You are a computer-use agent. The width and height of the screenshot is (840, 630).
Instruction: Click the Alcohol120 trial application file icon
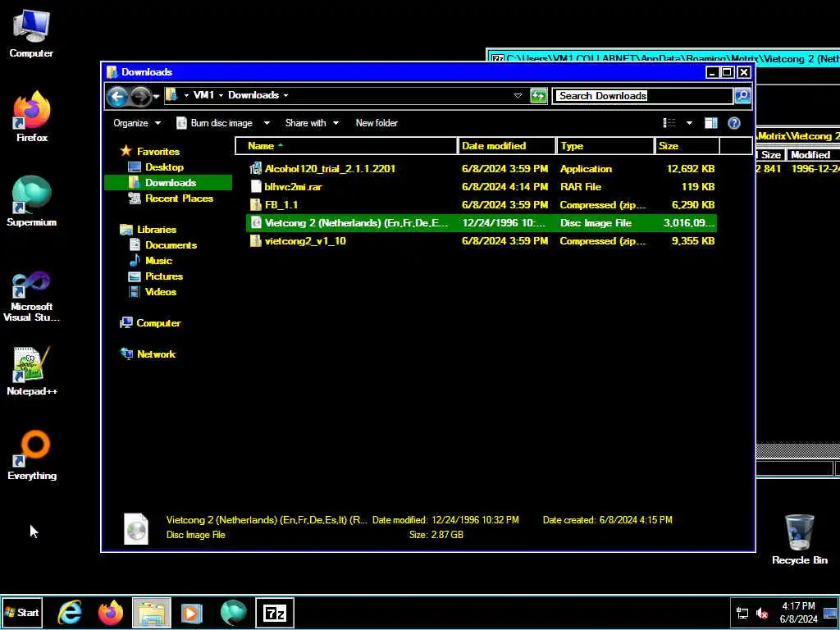pyautogui.click(x=256, y=169)
